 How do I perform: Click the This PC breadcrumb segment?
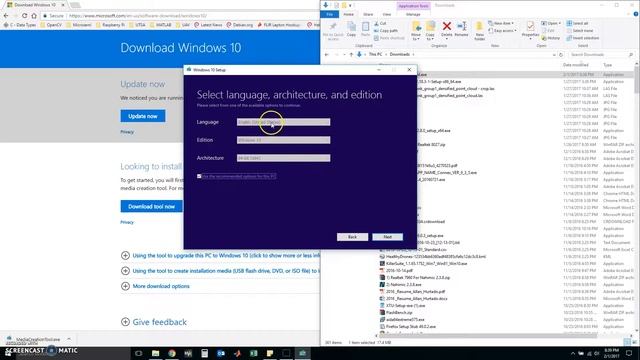(375, 54)
